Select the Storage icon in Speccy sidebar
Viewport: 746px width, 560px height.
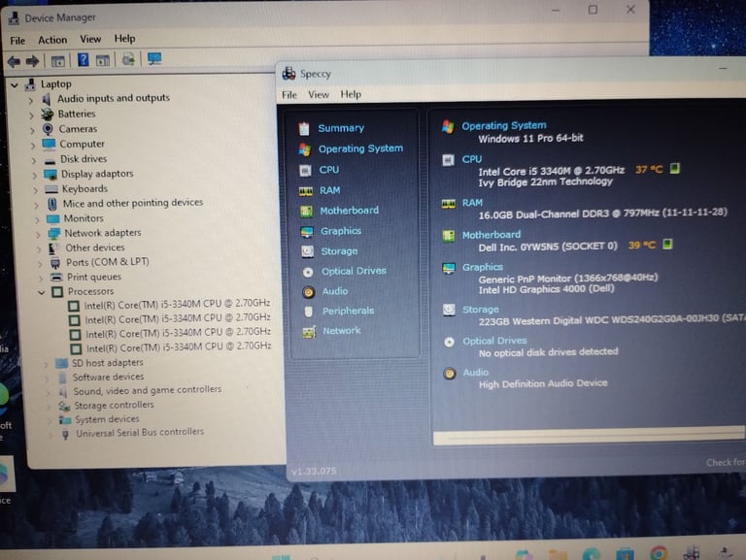tap(307, 251)
